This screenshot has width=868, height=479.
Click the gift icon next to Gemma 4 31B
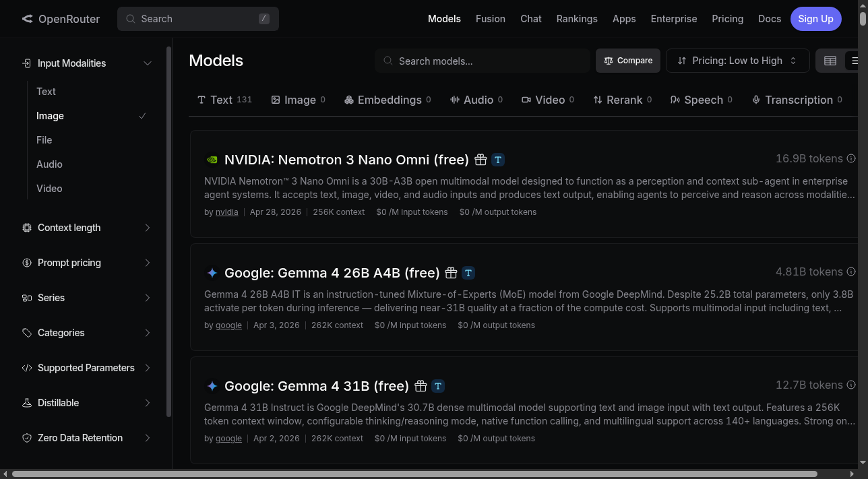click(x=421, y=386)
